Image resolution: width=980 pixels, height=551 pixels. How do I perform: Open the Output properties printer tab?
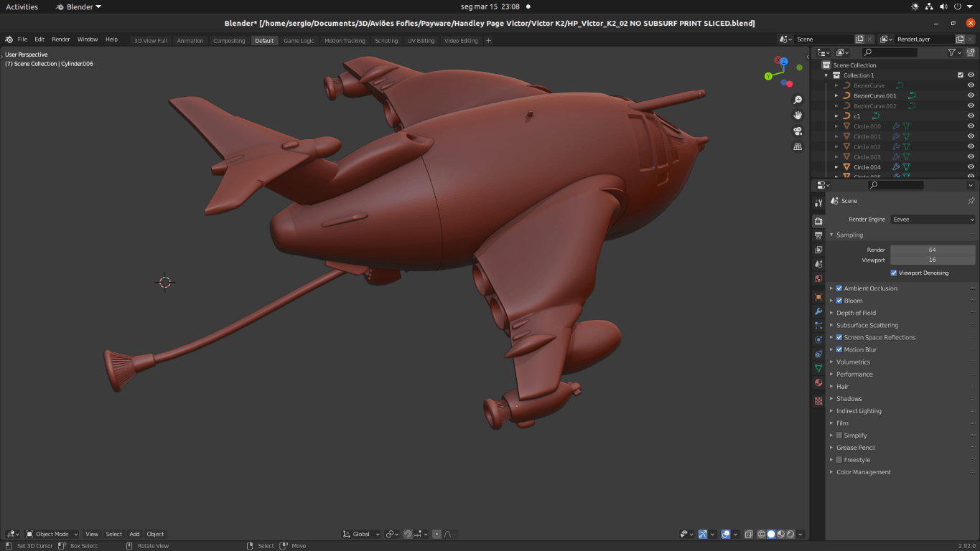pyautogui.click(x=818, y=235)
